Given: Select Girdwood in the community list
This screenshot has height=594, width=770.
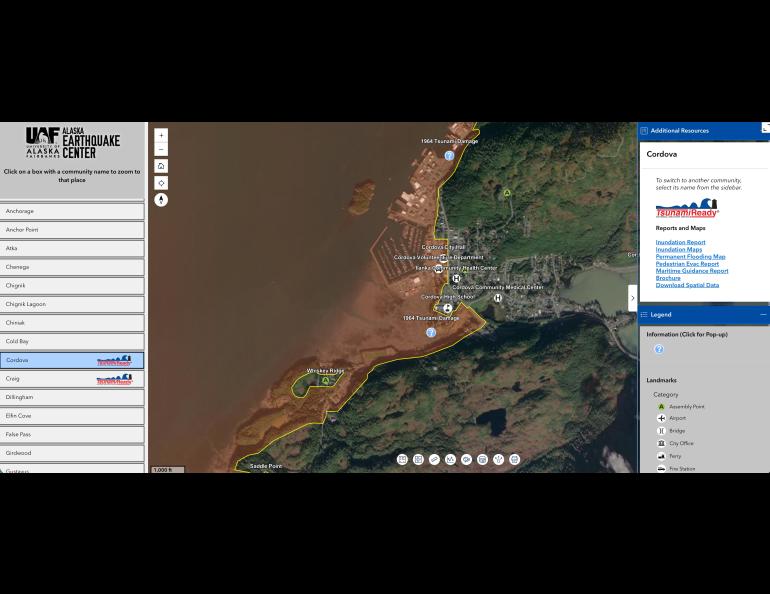Looking at the screenshot, I should point(72,453).
